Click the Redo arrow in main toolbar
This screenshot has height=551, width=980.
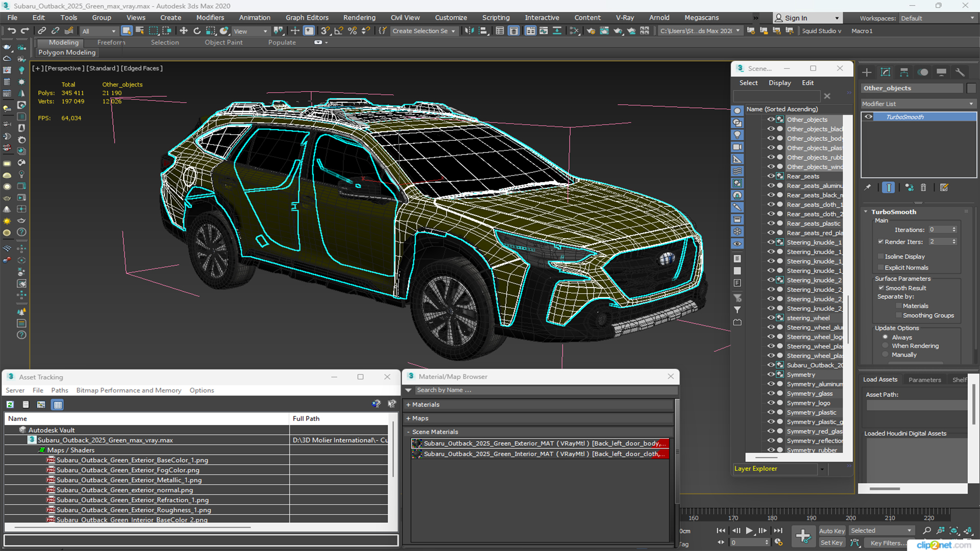pyautogui.click(x=24, y=31)
